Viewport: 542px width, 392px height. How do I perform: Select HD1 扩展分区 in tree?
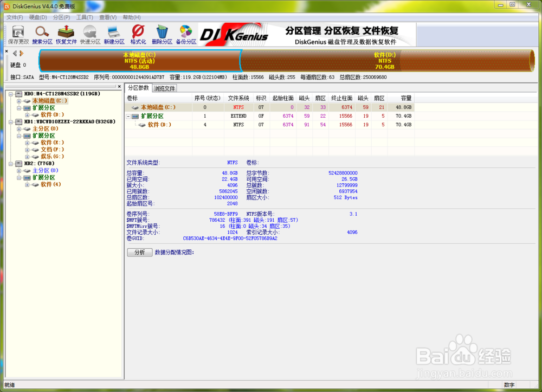[43, 136]
